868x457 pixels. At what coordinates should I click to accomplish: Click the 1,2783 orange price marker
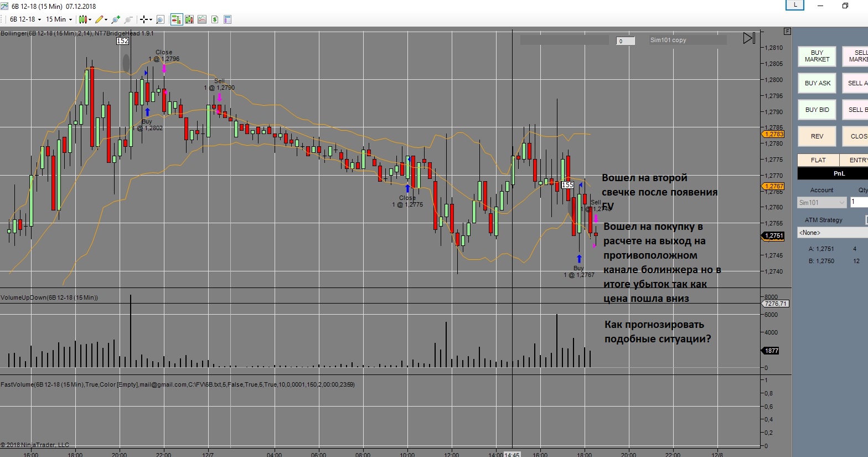click(773, 134)
